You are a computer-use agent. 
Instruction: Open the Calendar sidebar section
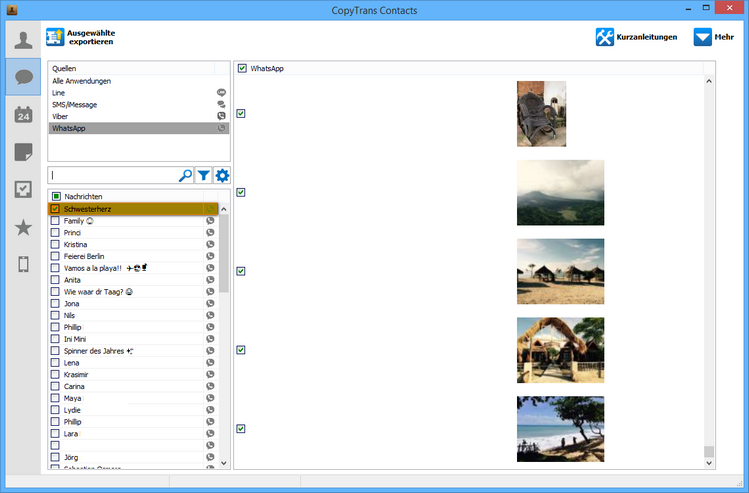point(23,114)
